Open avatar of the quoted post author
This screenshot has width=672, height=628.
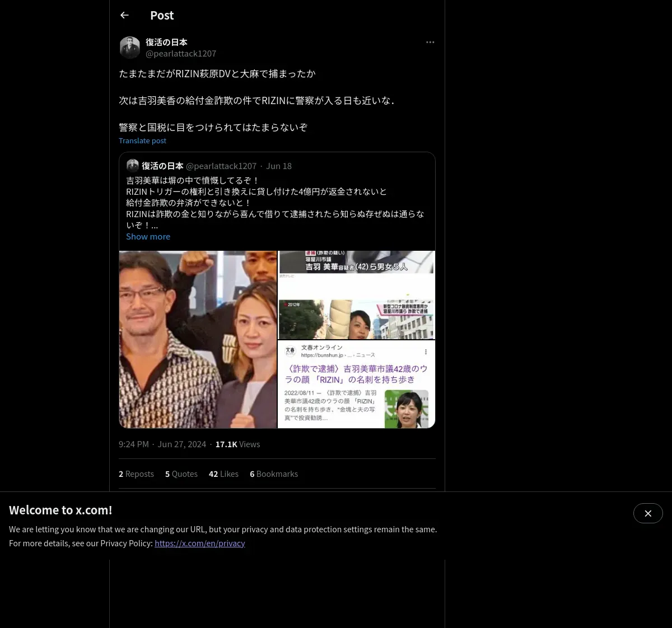coord(133,166)
